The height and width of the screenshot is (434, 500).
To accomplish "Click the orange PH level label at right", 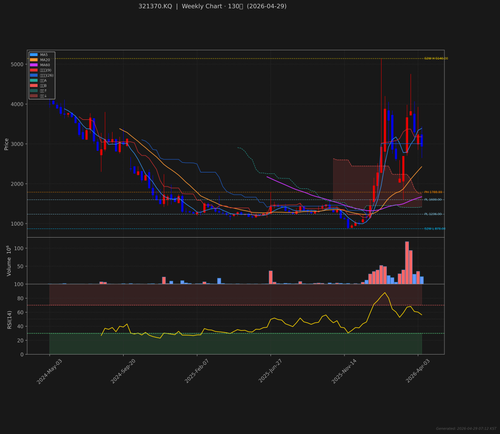I will click(x=433, y=192).
